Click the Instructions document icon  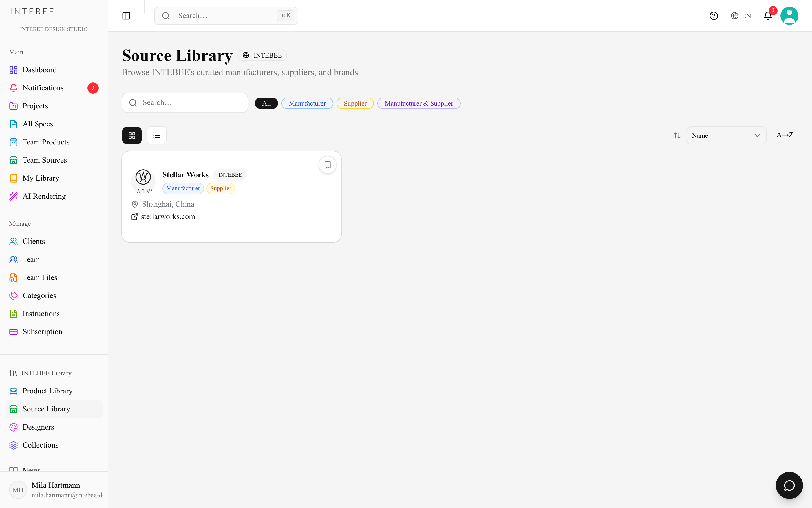tap(14, 314)
